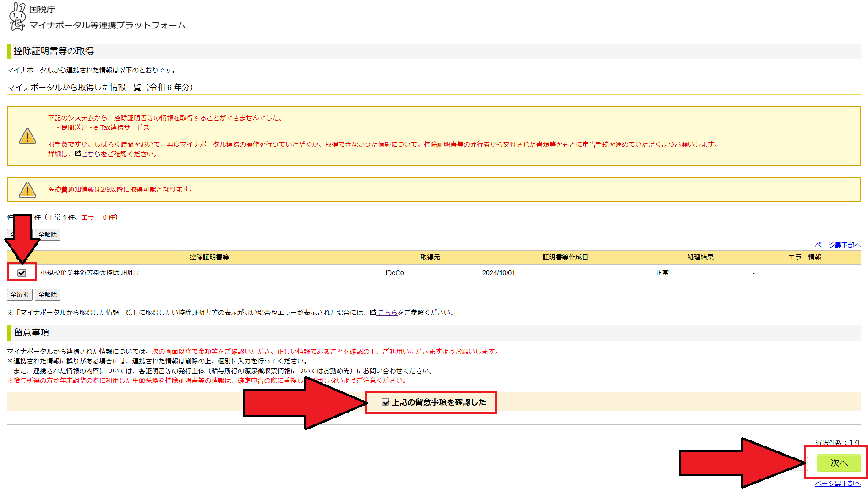Click the 選択件数：1 件 text

click(x=838, y=442)
